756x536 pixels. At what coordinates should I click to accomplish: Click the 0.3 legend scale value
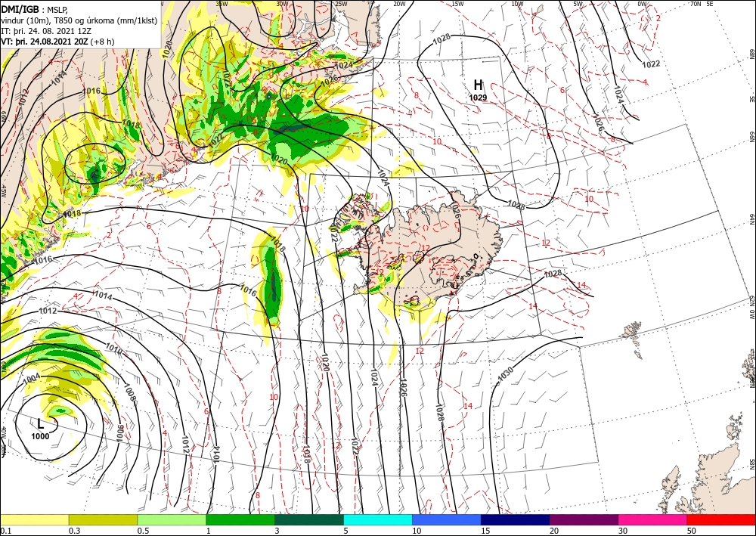74,531
